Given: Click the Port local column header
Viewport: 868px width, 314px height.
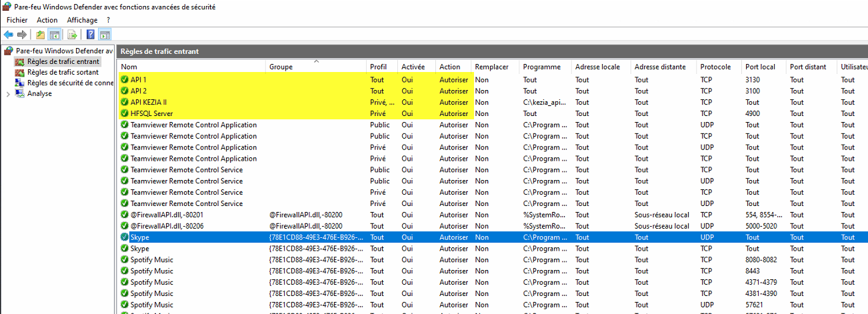Looking at the screenshot, I should 760,67.
